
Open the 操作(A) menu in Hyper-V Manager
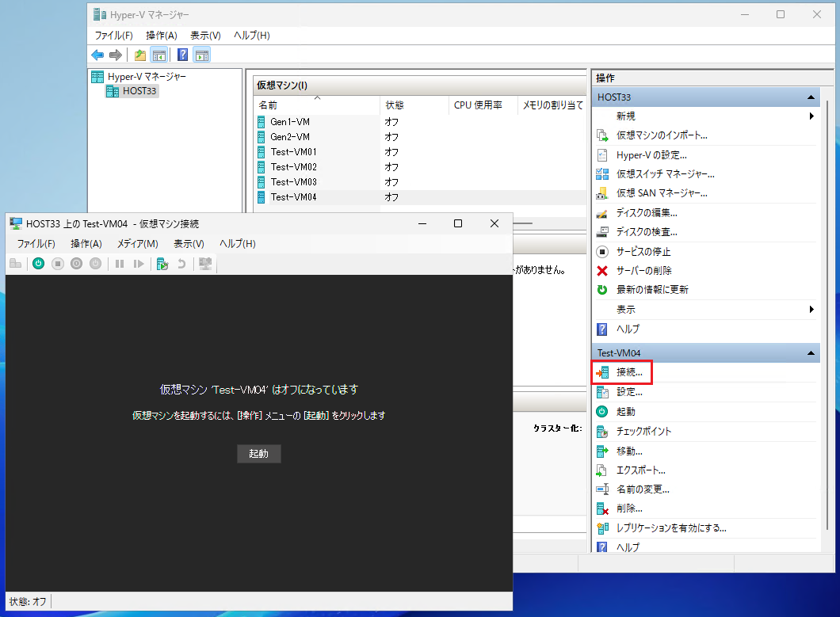[x=162, y=35]
